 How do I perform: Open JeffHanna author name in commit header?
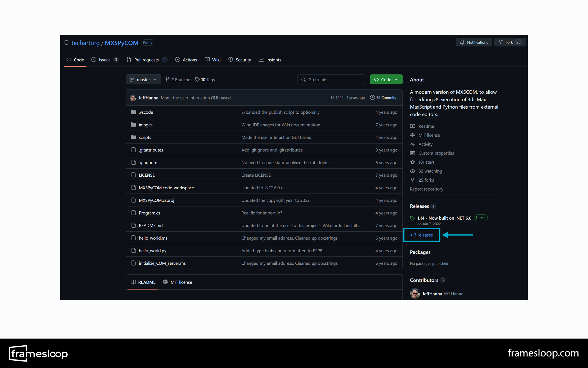tap(148, 98)
